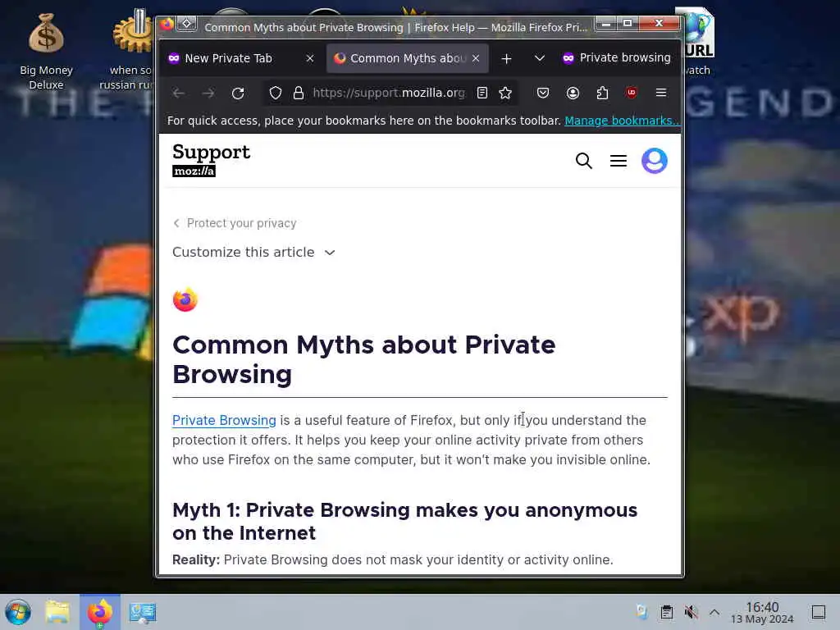Follow the Private Browsing link

click(x=224, y=421)
